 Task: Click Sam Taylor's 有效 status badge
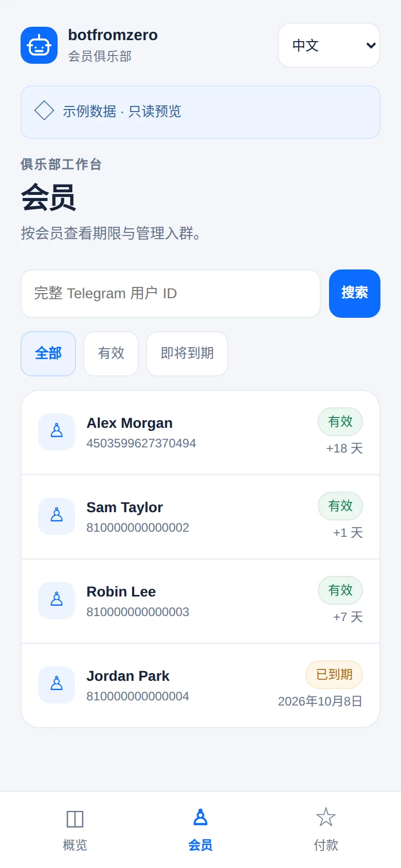[x=340, y=506]
